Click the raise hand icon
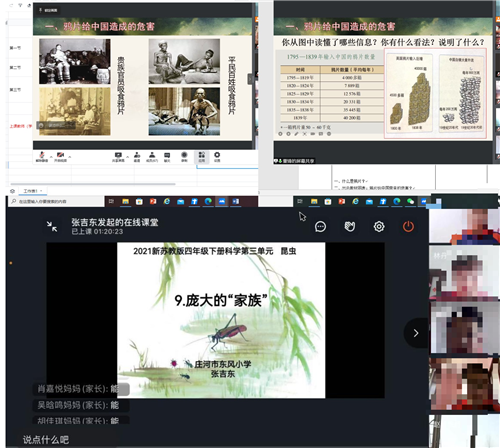The image size is (500, 448). point(350,227)
